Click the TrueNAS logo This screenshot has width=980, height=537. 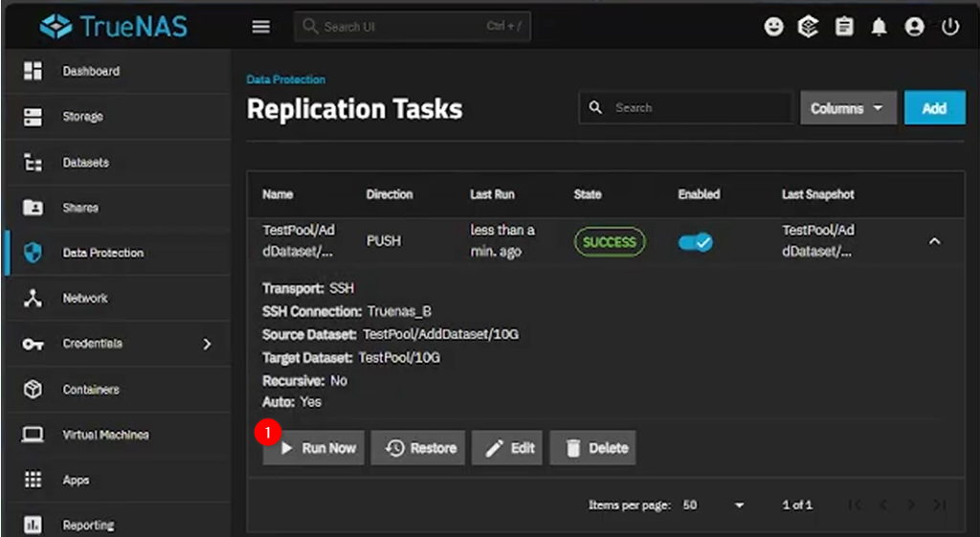[114, 27]
